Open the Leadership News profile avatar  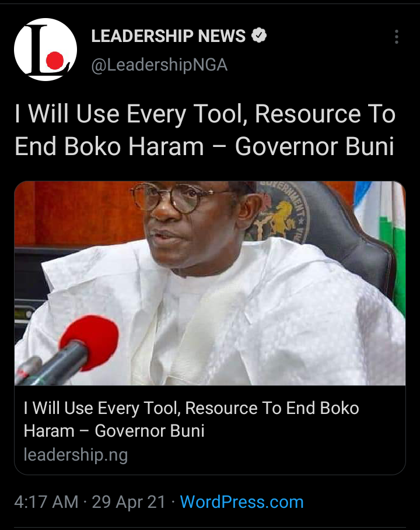point(45,50)
